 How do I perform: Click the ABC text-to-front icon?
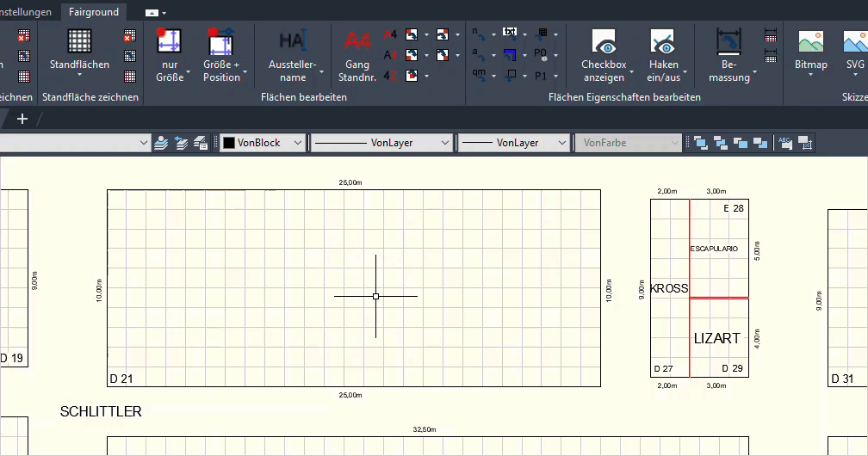[785, 143]
